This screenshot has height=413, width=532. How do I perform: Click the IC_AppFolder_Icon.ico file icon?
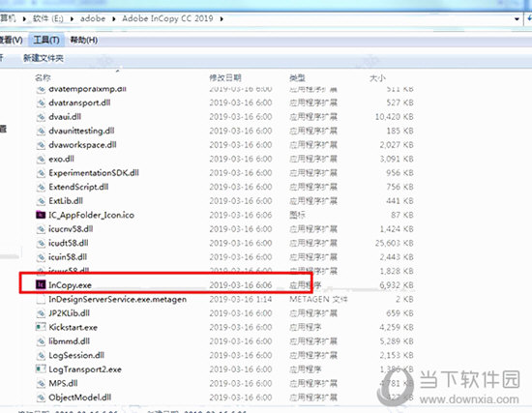coord(41,215)
